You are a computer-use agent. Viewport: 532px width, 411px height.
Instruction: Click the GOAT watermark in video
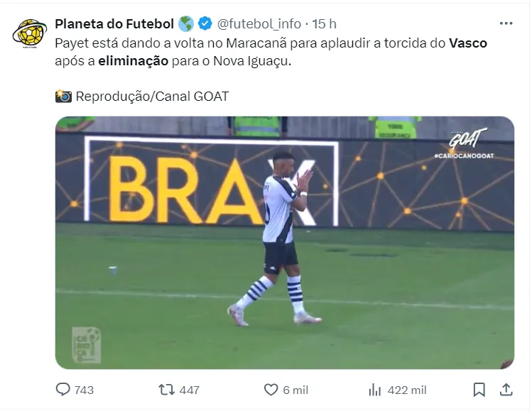(x=467, y=139)
